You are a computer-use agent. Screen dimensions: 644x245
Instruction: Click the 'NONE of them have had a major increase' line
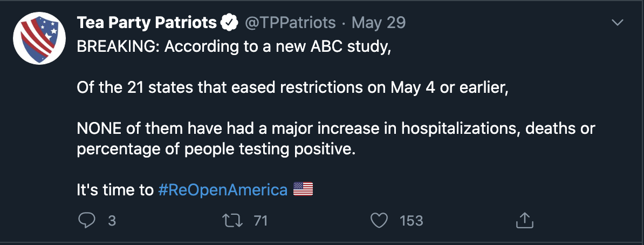coord(335,128)
